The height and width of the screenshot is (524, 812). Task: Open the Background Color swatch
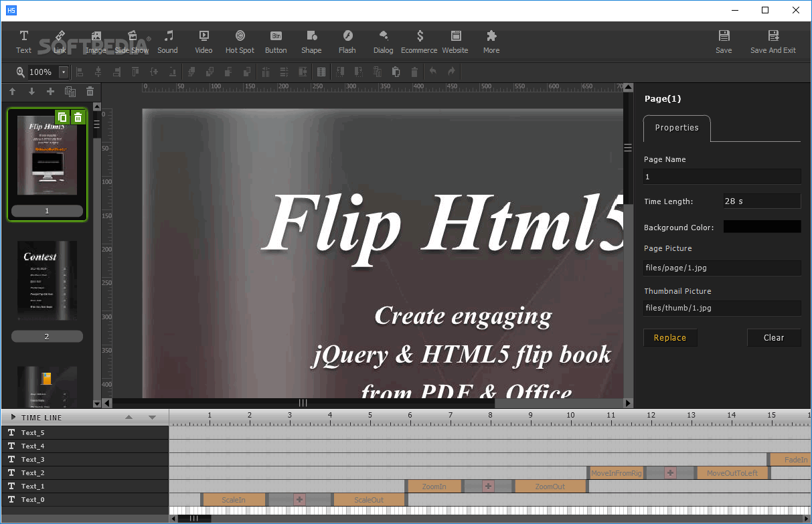pos(762,227)
